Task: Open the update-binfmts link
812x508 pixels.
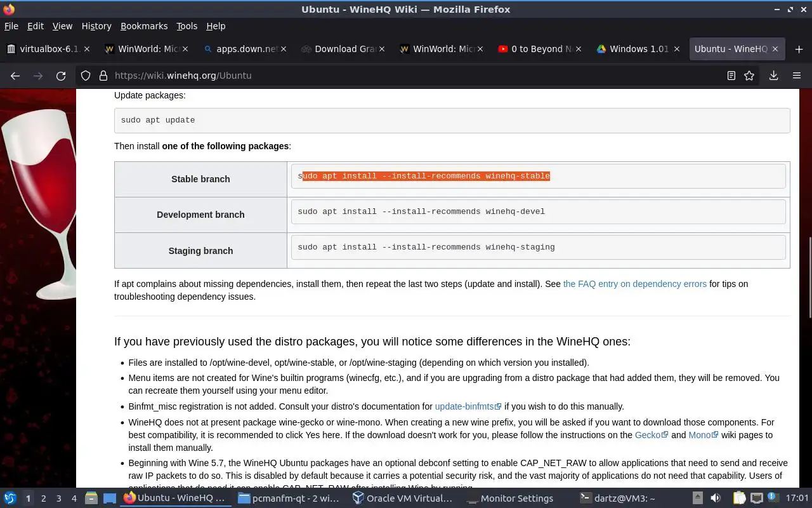Action: [x=468, y=406]
